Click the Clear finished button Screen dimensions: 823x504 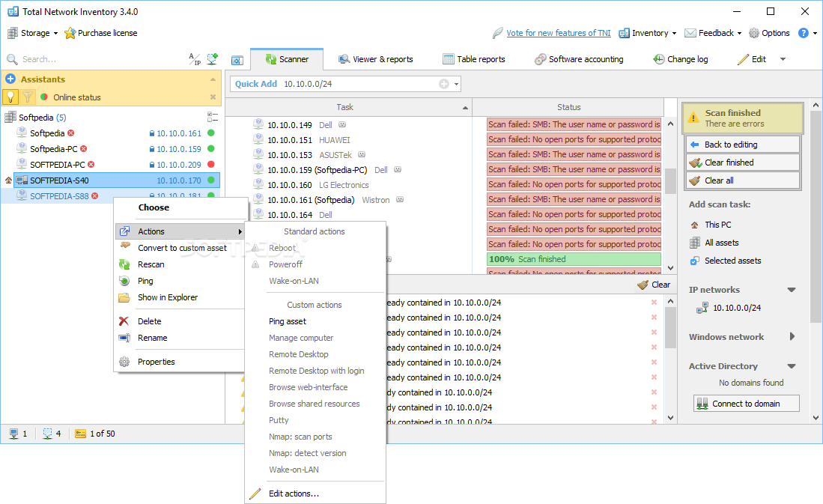[x=743, y=163]
